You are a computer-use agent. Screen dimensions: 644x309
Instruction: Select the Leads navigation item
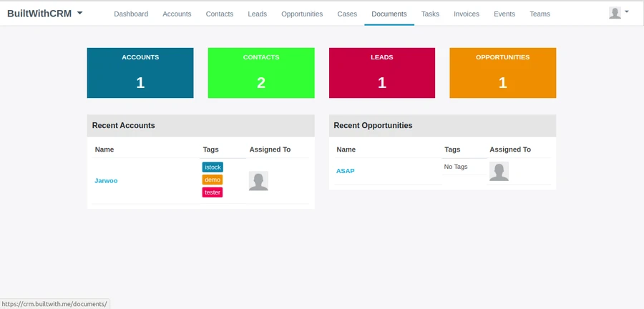(x=258, y=14)
